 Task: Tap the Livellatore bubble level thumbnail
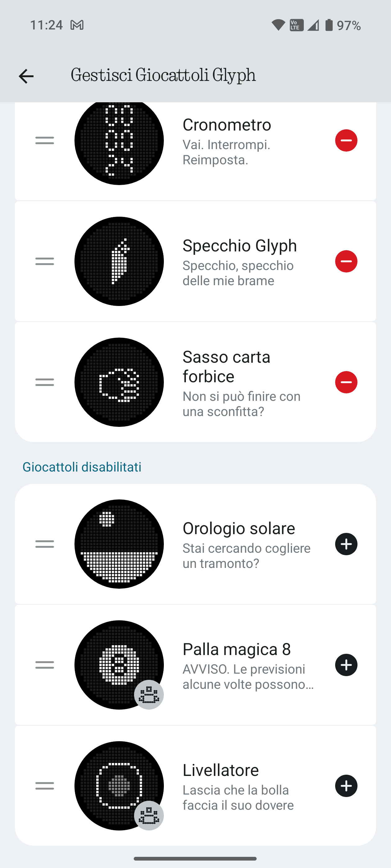pos(119,786)
